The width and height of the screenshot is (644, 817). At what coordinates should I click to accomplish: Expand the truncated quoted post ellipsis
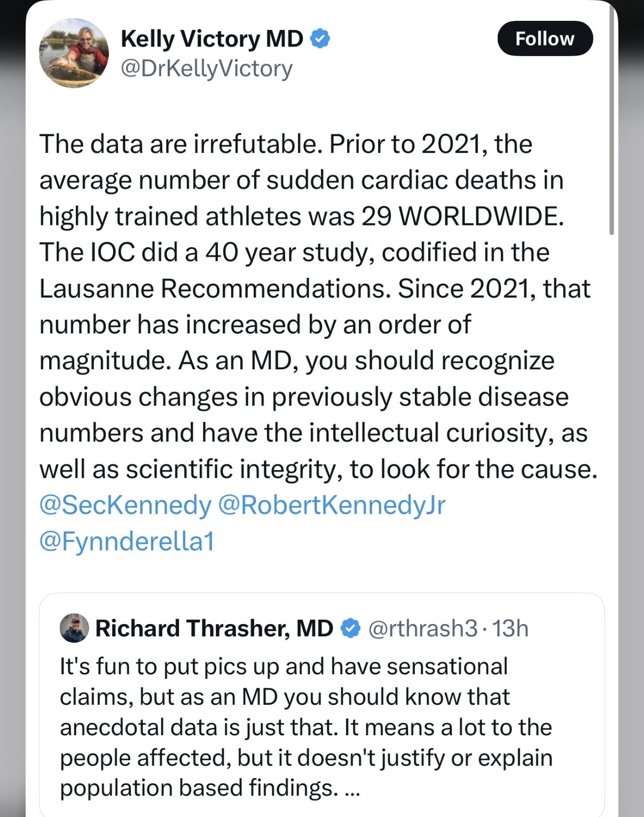[352, 789]
